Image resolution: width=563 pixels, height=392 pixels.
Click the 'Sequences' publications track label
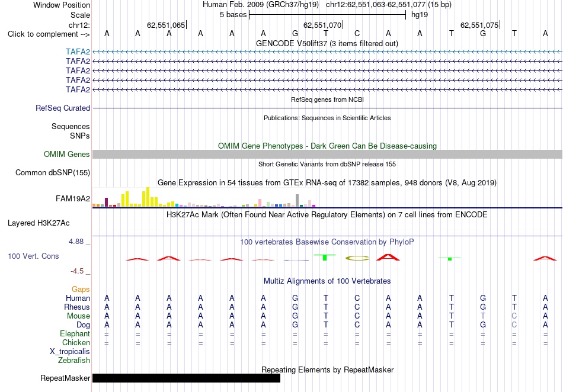click(x=71, y=127)
